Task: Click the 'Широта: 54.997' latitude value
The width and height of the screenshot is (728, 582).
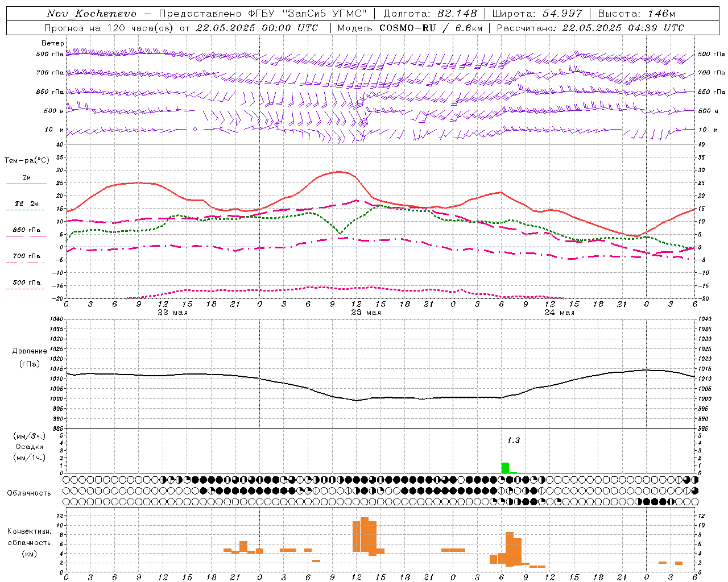Action: tap(537, 14)
